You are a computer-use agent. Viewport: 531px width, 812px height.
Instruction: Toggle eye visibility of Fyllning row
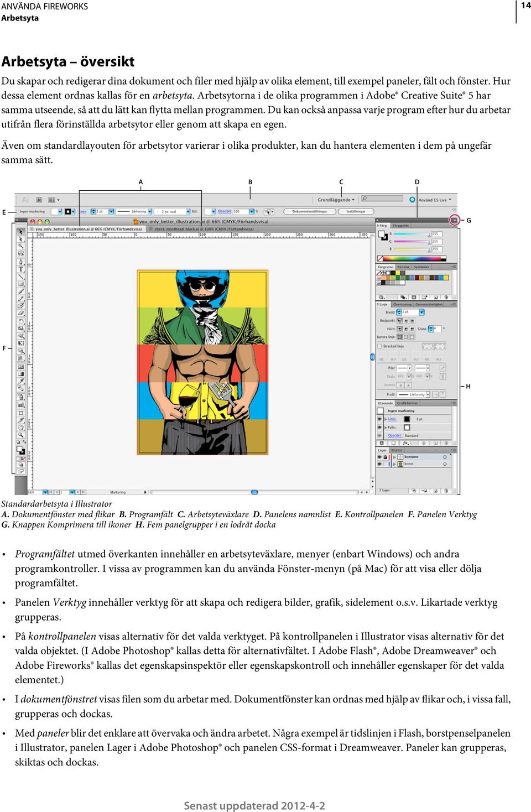coord(379,428)
